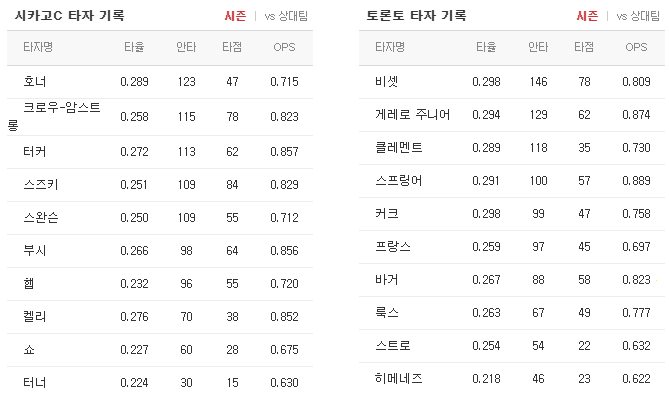Open player 비셋 in 토론토 table
This screenshot has height=402, width=669.
pos(387,82)
